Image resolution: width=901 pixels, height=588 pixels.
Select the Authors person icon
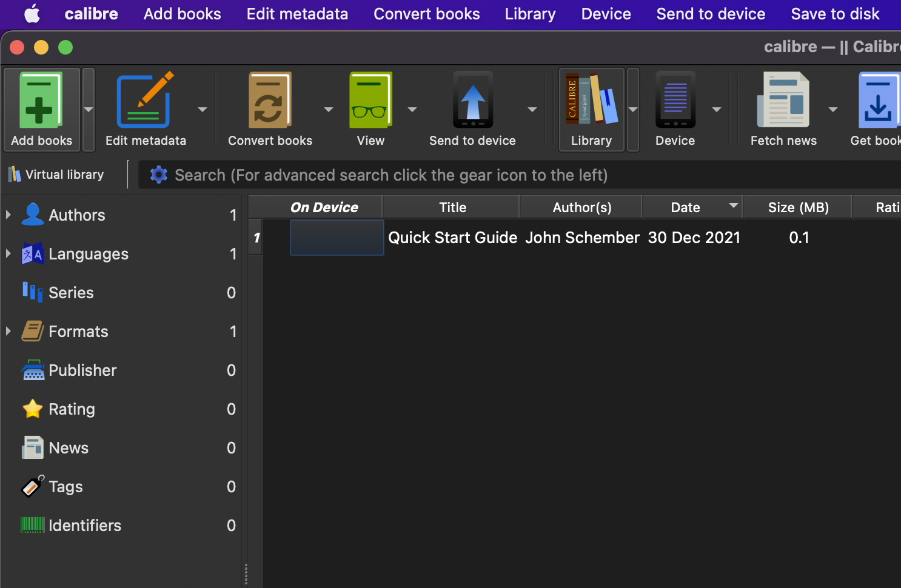click(33, 215)
